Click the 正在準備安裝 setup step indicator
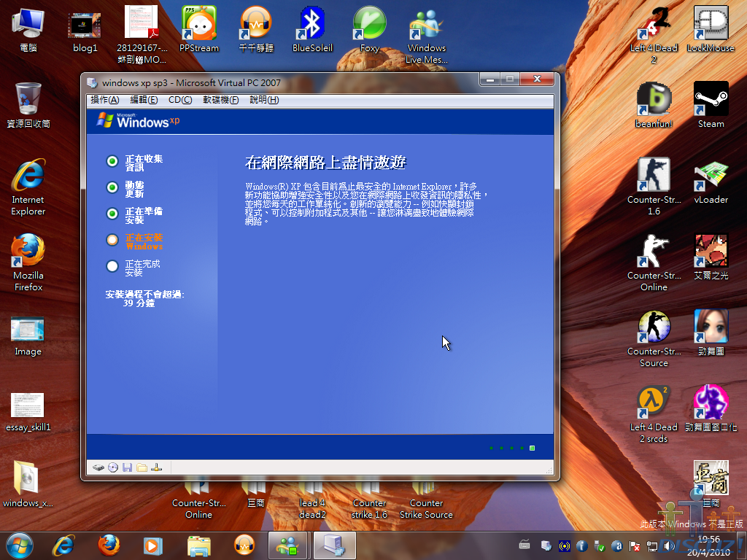Image resolution: width=747 pixels, height=560 pixels. click(112, 214)
